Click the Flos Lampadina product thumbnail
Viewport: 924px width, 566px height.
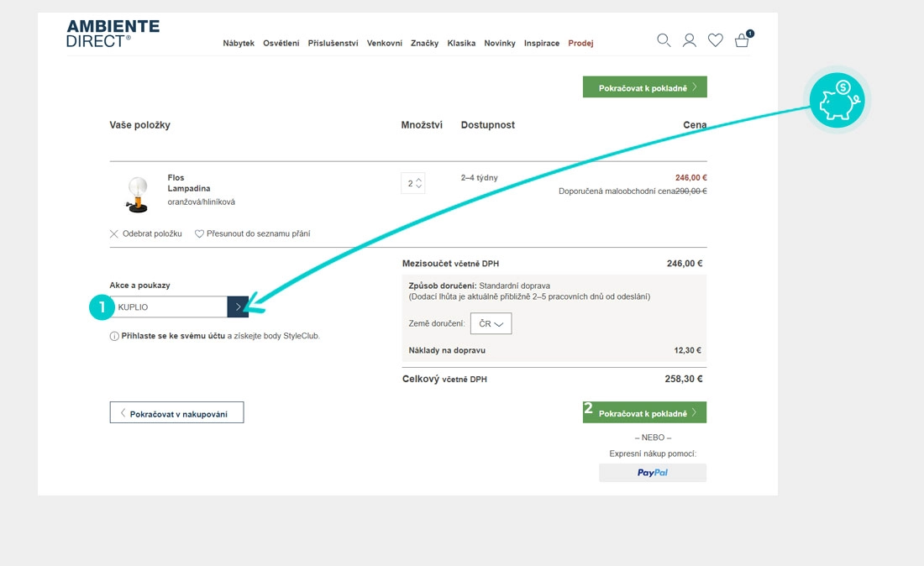coord(136,194)
